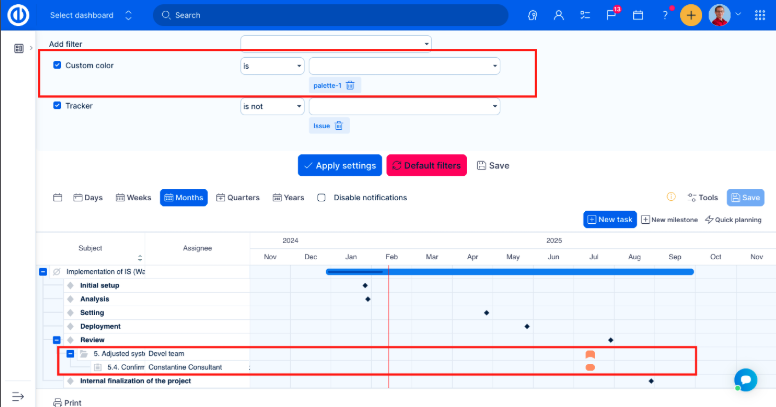Open the Tracker 'is not' operator dropdown
Image resolution: width=776 pixels, height=407 pixels.
pos(271,106)
